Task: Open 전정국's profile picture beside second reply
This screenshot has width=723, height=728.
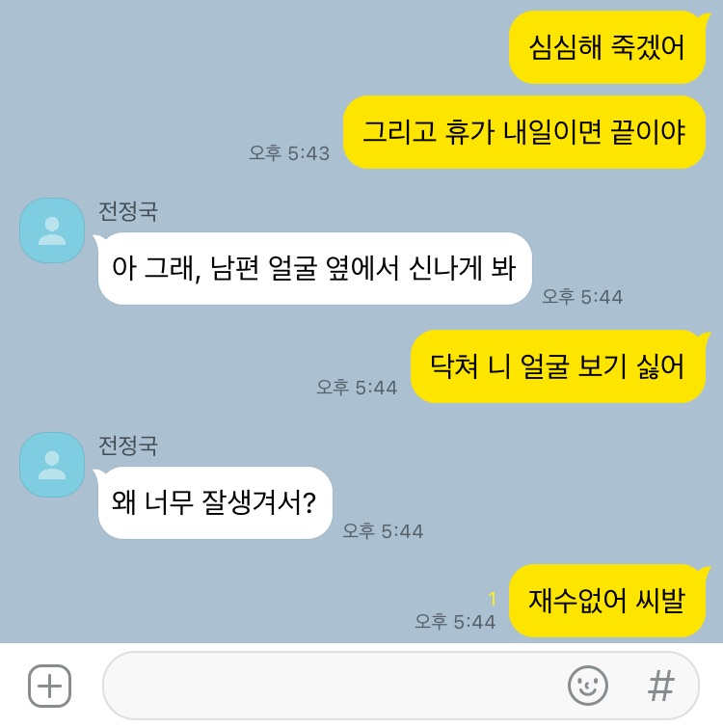Action: [x=52, y=465]
